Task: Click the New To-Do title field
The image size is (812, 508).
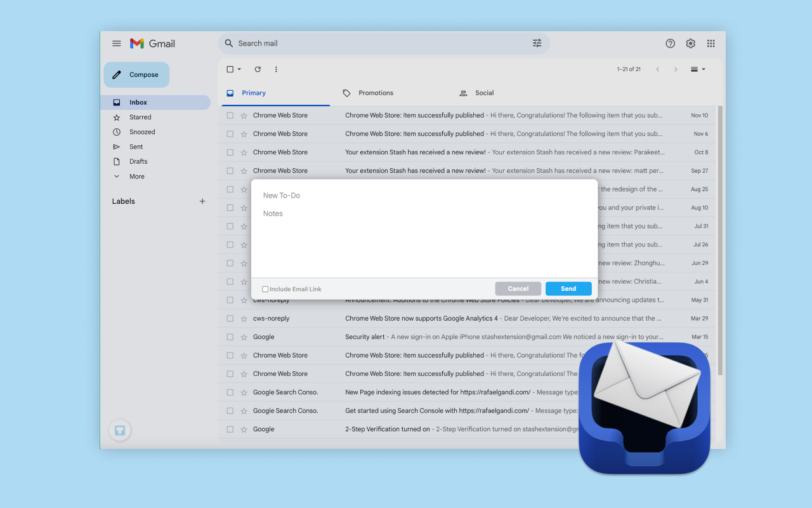Action: 424,196
